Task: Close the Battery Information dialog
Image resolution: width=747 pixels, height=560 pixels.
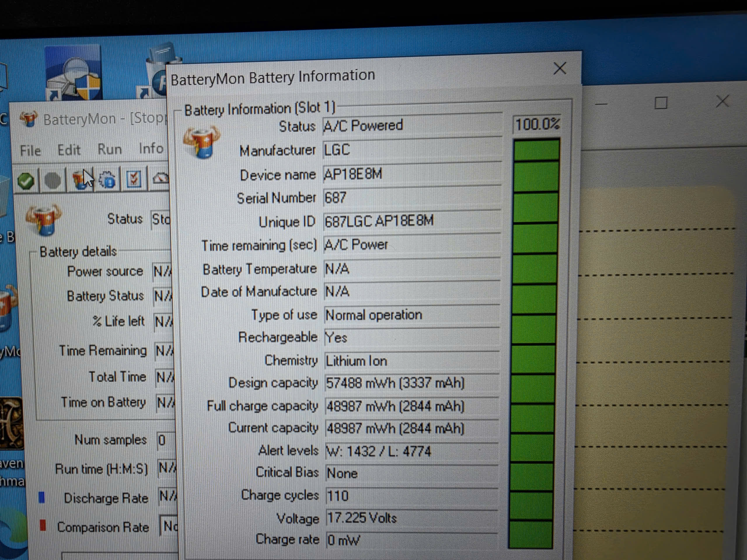Action: tap(560, 69)
